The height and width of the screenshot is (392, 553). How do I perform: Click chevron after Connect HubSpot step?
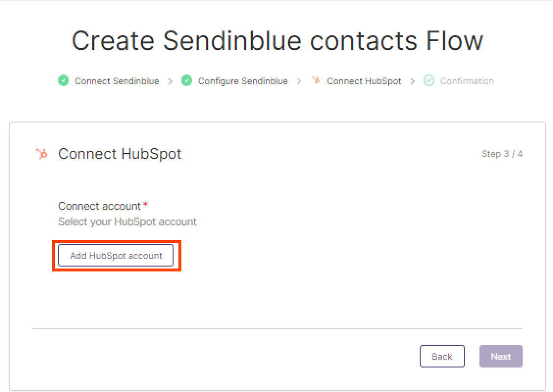coord(412,81)
